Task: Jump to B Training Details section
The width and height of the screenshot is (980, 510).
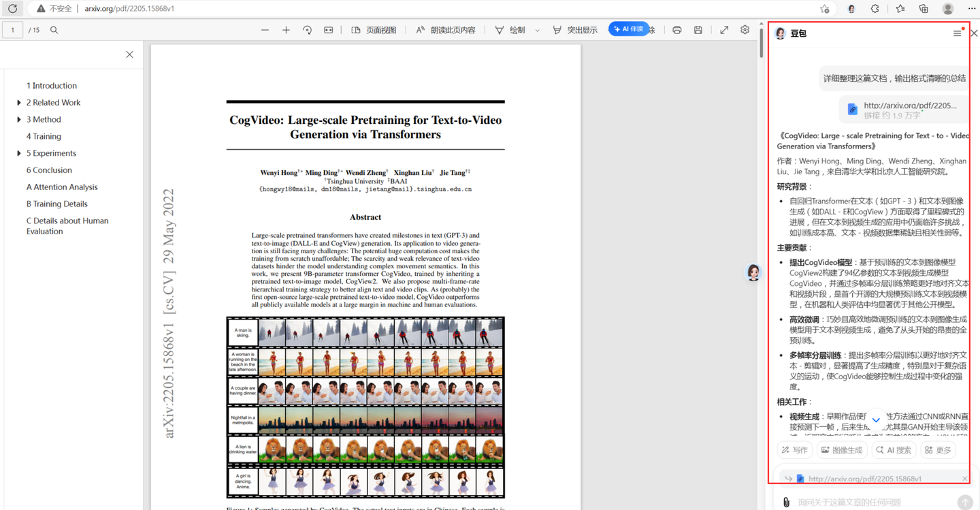Action: click(x=57, y=204)
